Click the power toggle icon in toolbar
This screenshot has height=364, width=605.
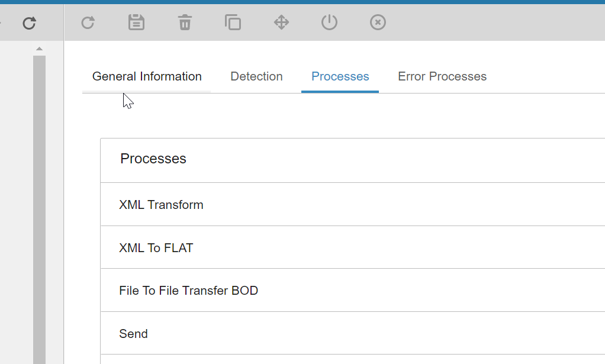click(x=329, y=22)
